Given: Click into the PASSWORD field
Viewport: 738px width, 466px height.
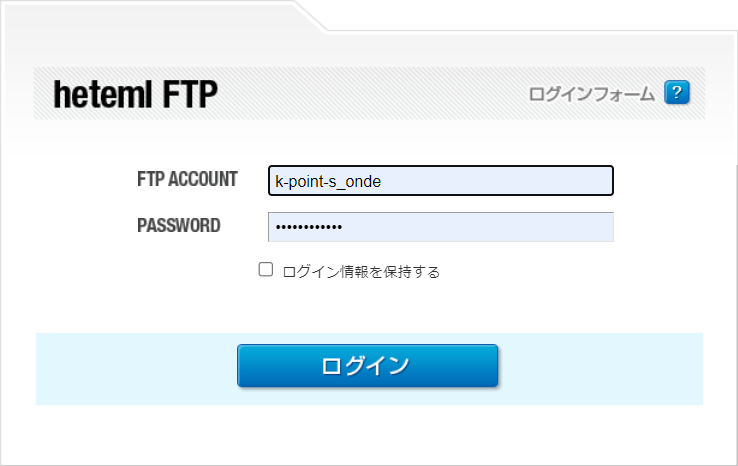Looking at the screenshot, I should point(440,227).
